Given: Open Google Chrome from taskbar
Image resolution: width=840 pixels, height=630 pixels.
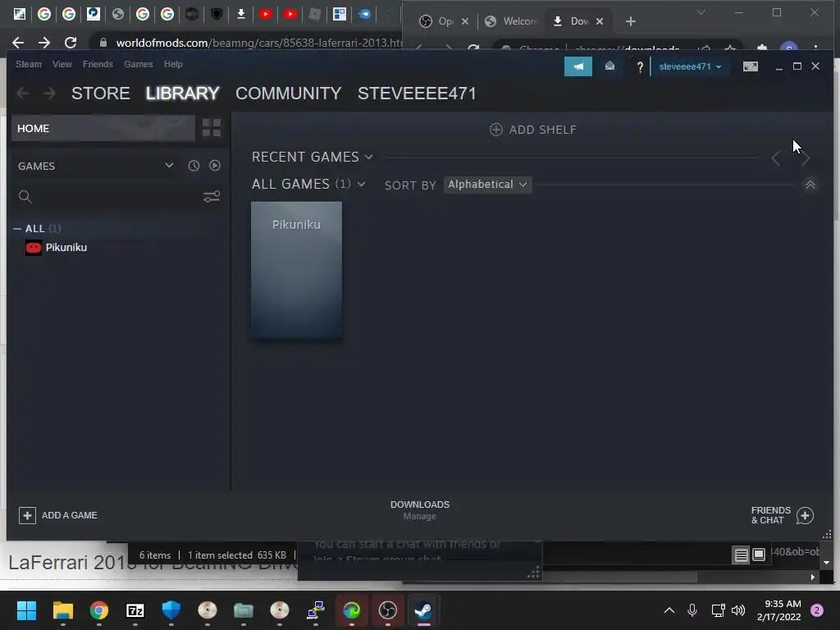Looking at the screenshot, I should click(x=99, y=610).
